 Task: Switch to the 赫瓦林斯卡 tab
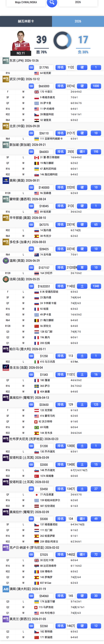pyautogui.click(x=26, y=21)
